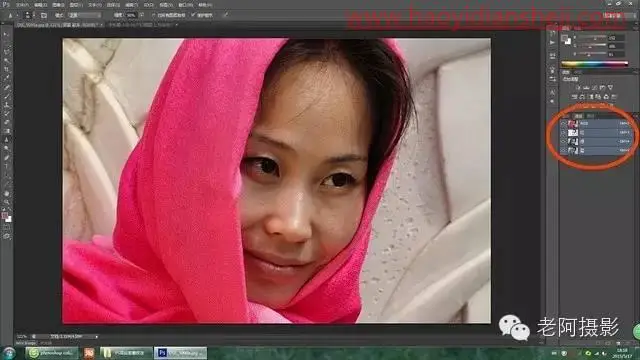Screen dimensions: 640x360
Task: Select the Horizontal Type tool
Action: pos(6,166)
